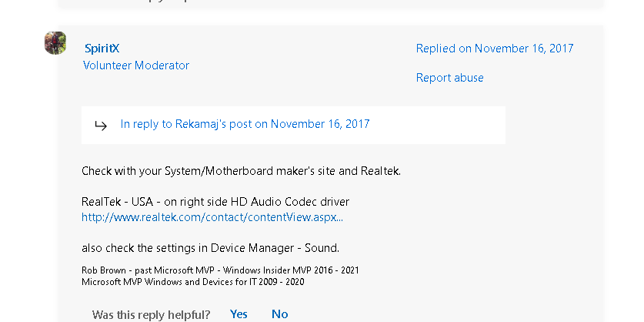Report abuse on this reply

[x=450, y=78]
